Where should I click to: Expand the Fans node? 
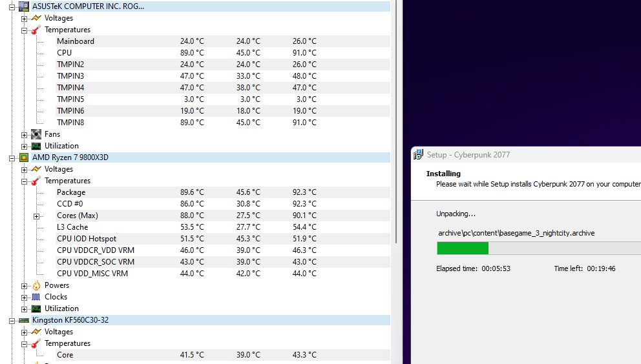[x=24, y=135]
